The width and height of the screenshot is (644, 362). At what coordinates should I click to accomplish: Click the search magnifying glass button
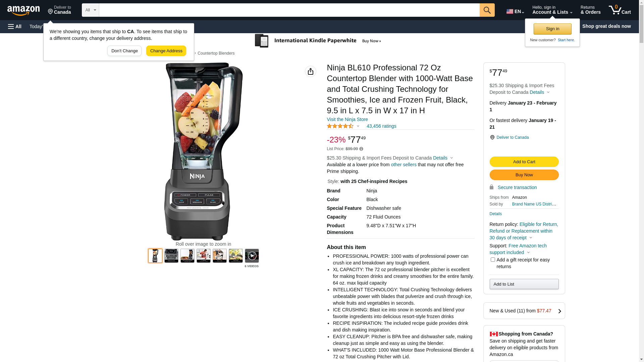click(487, 10)
